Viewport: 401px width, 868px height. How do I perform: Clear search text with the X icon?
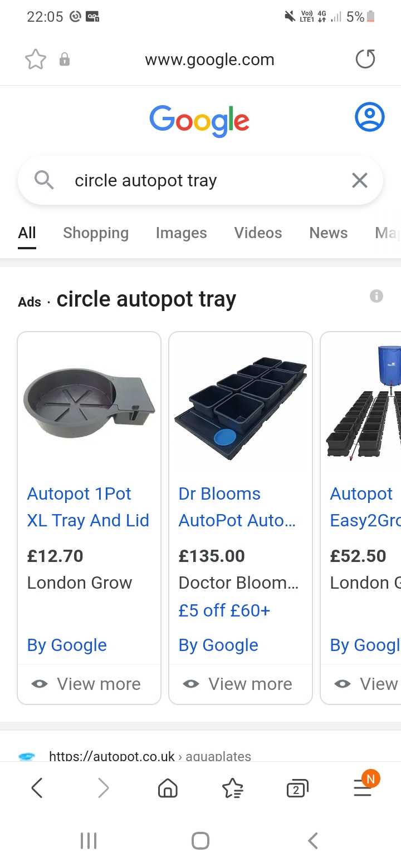[x=360, y=180]
